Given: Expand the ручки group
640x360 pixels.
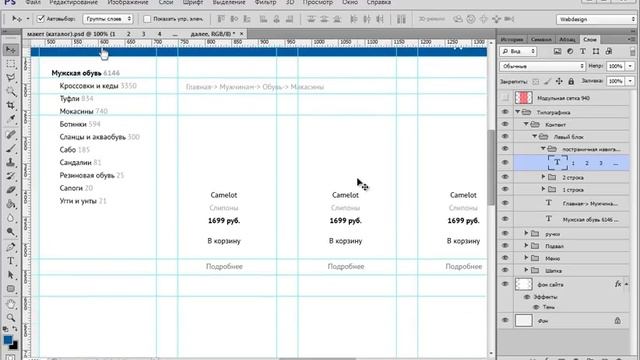Looking at the screenshot, I should coord(526,233).
